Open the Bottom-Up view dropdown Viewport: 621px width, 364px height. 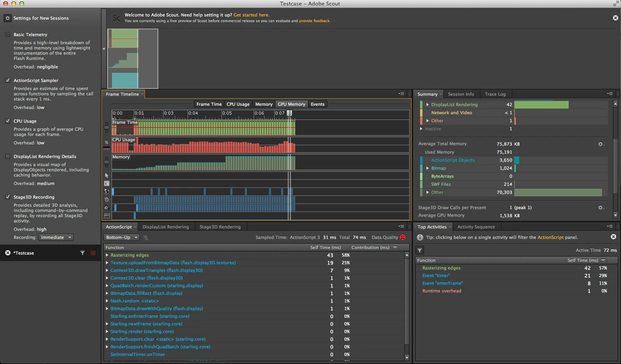coord(122,237)
